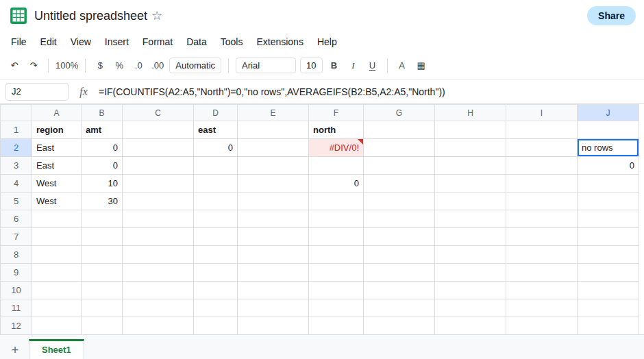Format as percent
This screenshot has height=359, width=644.
(x=119, y=65)
